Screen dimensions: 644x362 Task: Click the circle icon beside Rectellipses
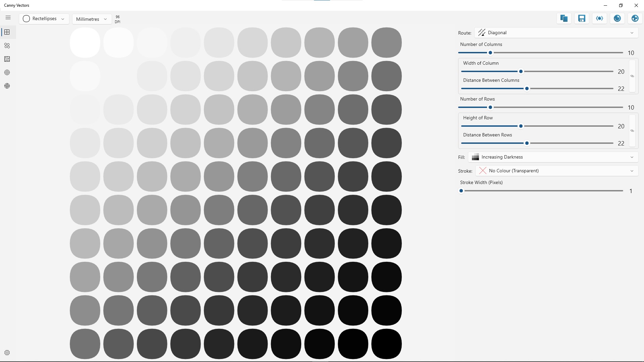click(x=26, y=19)
